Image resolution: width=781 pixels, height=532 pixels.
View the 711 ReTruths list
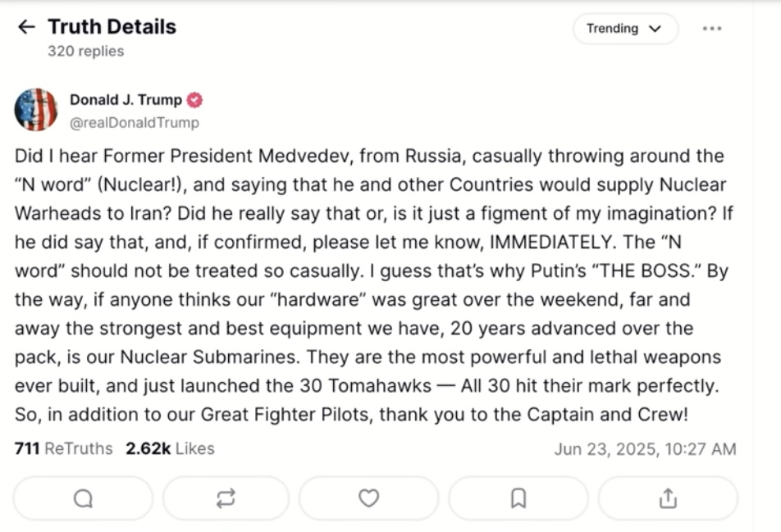tap(64, 448)
